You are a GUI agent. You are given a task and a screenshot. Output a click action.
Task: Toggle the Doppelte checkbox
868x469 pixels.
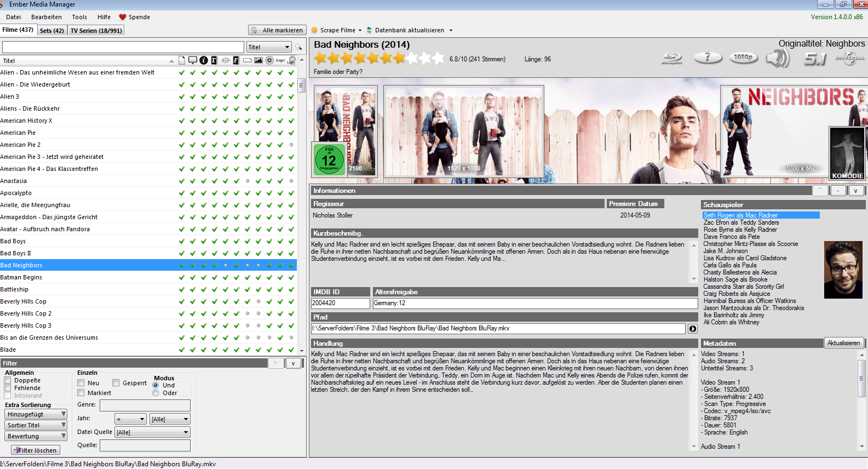(8, 380)
